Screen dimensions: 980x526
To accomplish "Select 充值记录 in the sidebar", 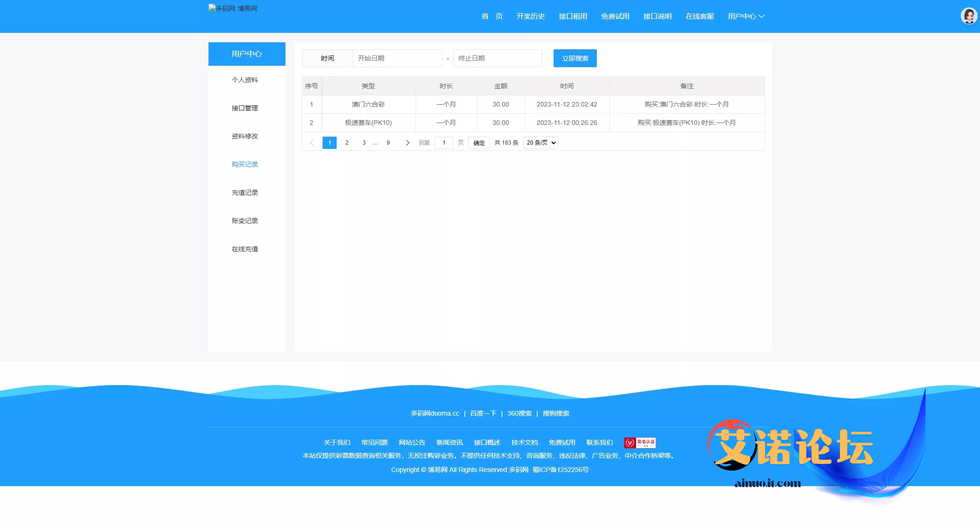I will [x=245, y=193].
